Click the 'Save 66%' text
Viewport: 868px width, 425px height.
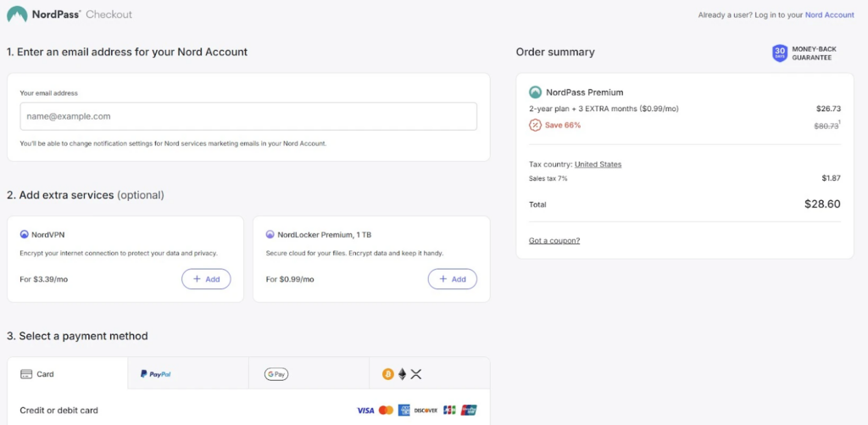coord(563,126)
